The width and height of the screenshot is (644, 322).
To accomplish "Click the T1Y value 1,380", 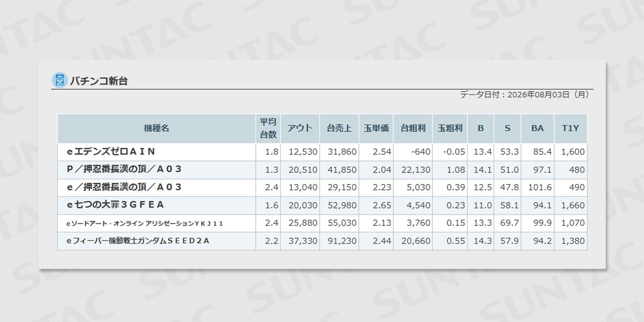I will (x=573, y=241).
